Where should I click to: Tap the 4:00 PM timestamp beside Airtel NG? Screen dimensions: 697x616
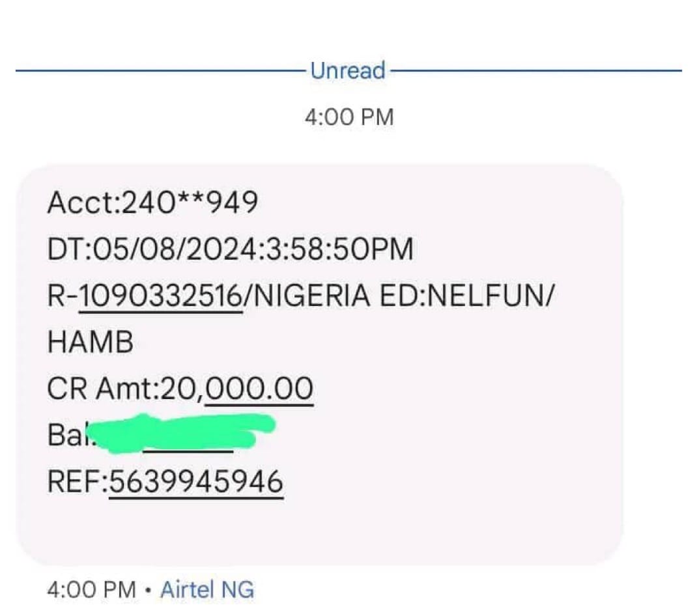pos(91,590)
